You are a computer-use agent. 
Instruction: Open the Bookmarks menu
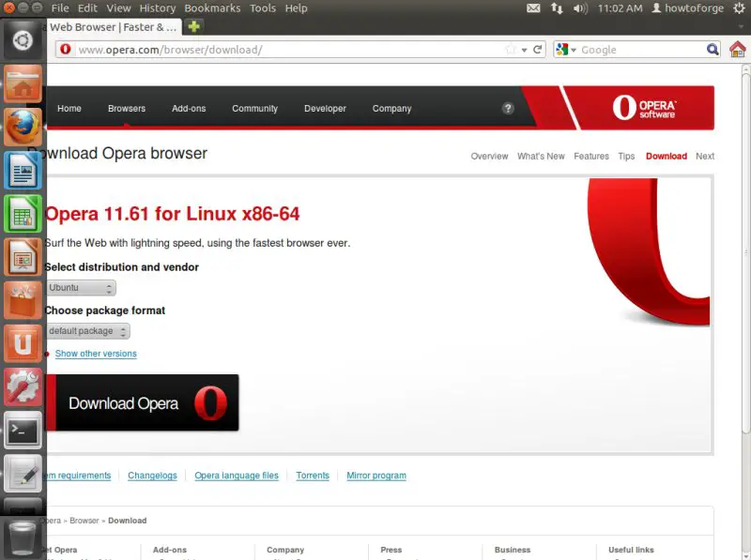point(213,8)
